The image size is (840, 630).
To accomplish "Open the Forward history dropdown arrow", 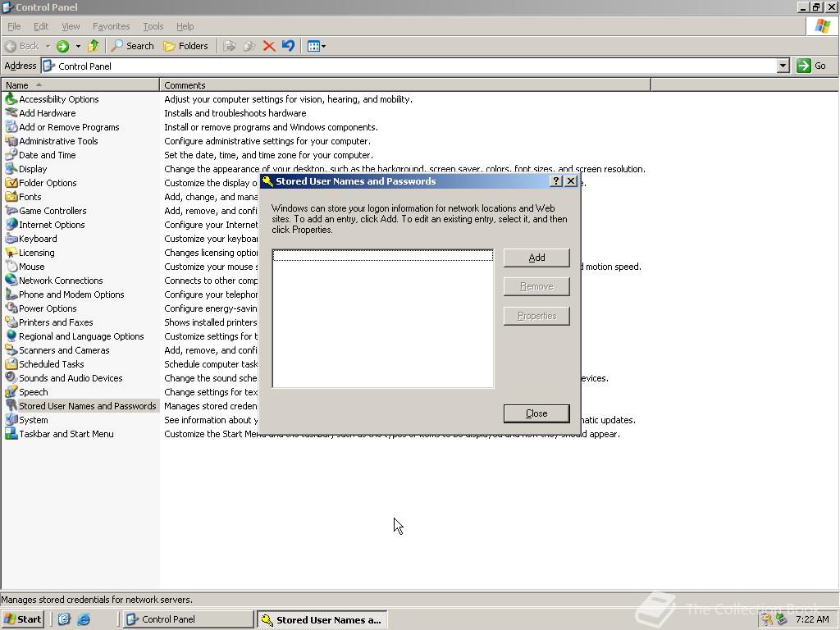I will click(78, 46).
